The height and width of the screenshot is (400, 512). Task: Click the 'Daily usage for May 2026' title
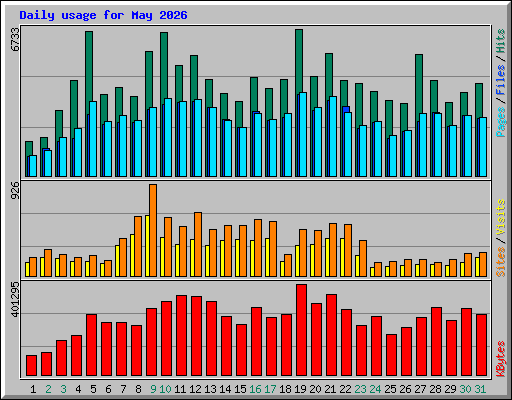pyautogui.click(x=103, y=15)
